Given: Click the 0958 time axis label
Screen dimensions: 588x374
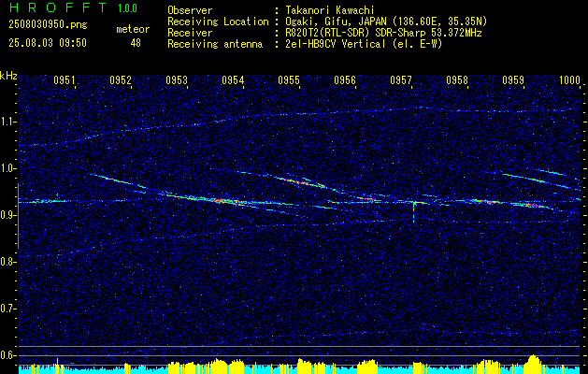Looking at the screenshot, I should click(x=457, y=80).
